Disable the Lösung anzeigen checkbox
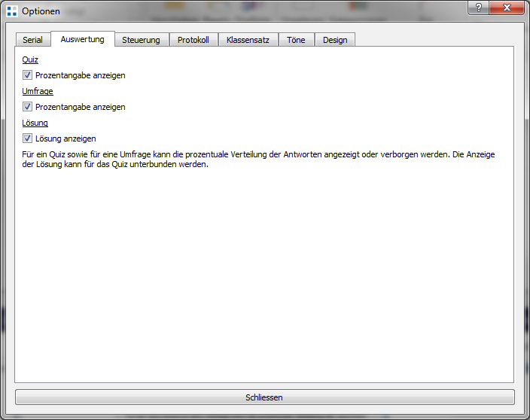This screenshot has height=420, width=530. coord(27,138)
